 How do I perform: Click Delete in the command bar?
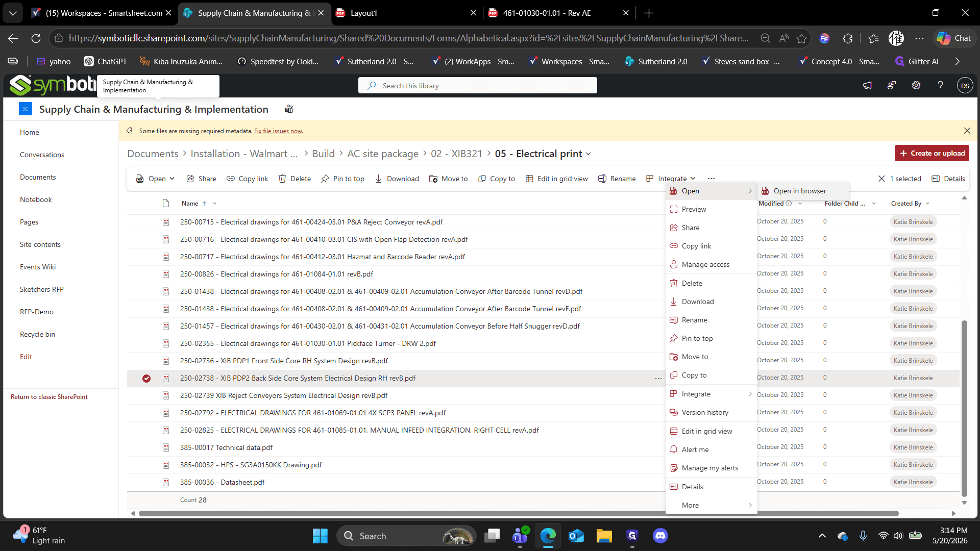[x=295, y=179]
